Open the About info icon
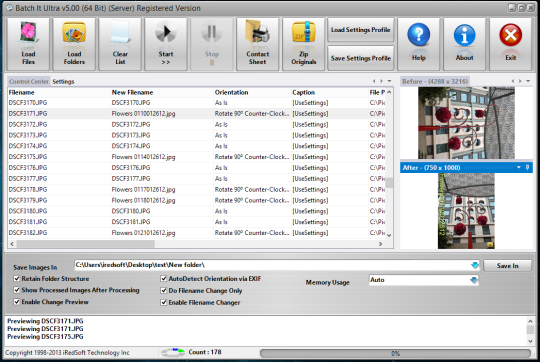The width and height of the screenshot is (540, 362). click(x=464, y=35)
